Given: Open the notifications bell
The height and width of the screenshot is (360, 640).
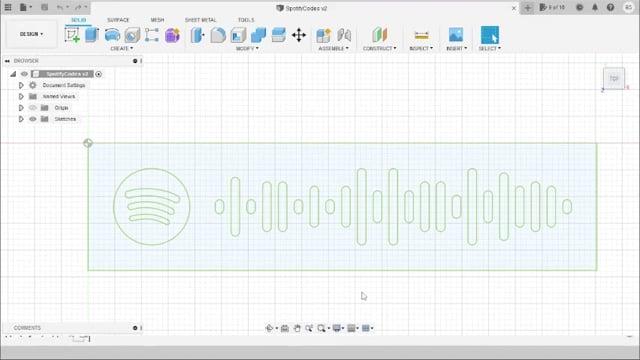Looking at the screenshot, I should point(595,7).
